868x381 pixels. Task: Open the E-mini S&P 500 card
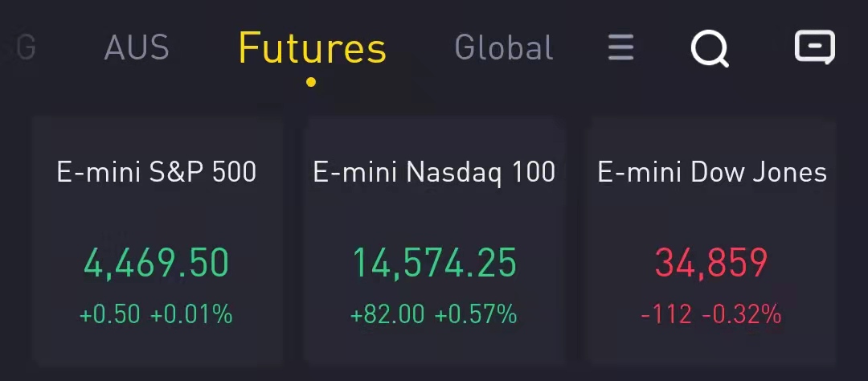coord(158,240)
